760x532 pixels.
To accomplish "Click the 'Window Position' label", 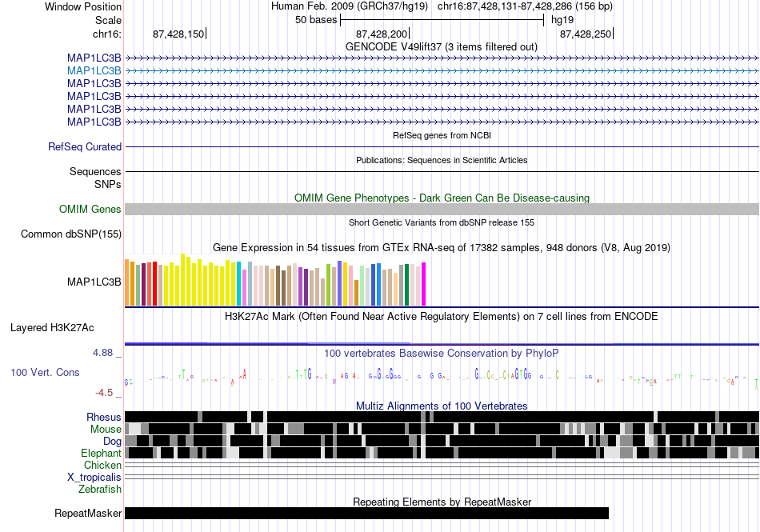I will 83,6.
